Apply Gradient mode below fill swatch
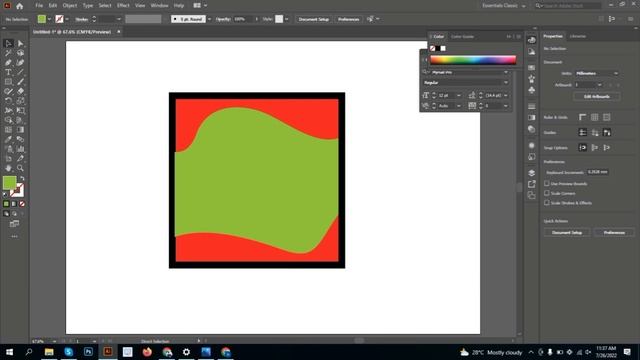640x360 pixels. (14, 204)
